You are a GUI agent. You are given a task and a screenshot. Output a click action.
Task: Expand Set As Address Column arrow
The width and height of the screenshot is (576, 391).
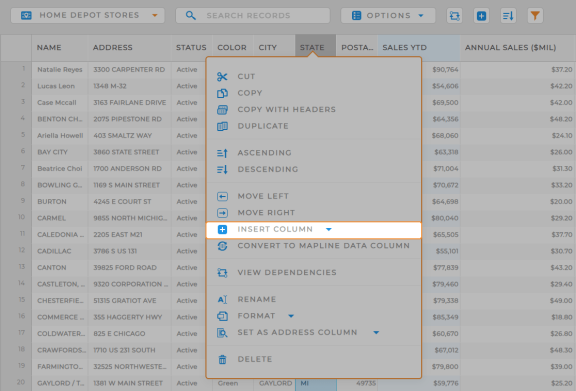click(x=376, y=333)
